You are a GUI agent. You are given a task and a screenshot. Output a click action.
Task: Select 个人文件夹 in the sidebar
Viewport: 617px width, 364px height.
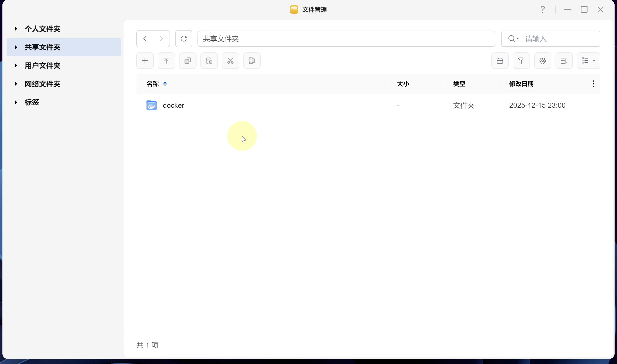[43, 29]
